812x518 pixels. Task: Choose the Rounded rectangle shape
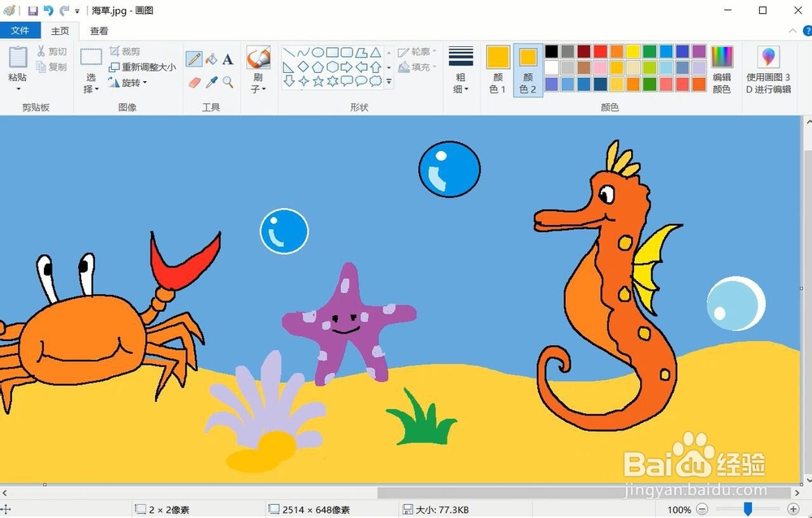click(x=347, y=52)
